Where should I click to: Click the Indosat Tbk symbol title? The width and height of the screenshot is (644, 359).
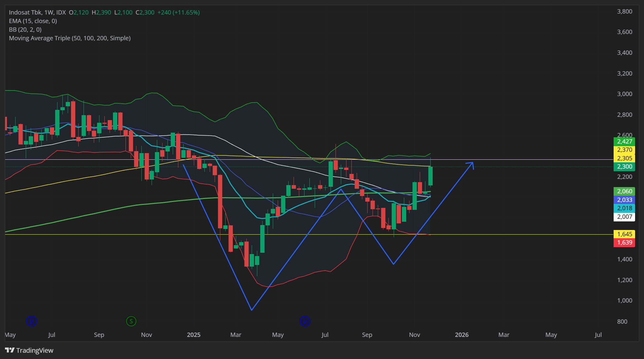(x=25, y=13)
